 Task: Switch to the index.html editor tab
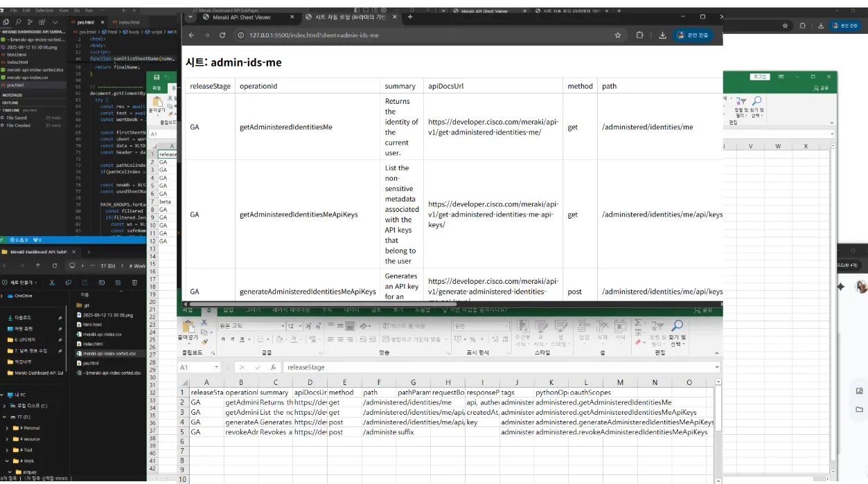pyautogui.click(x=129, y=22)
